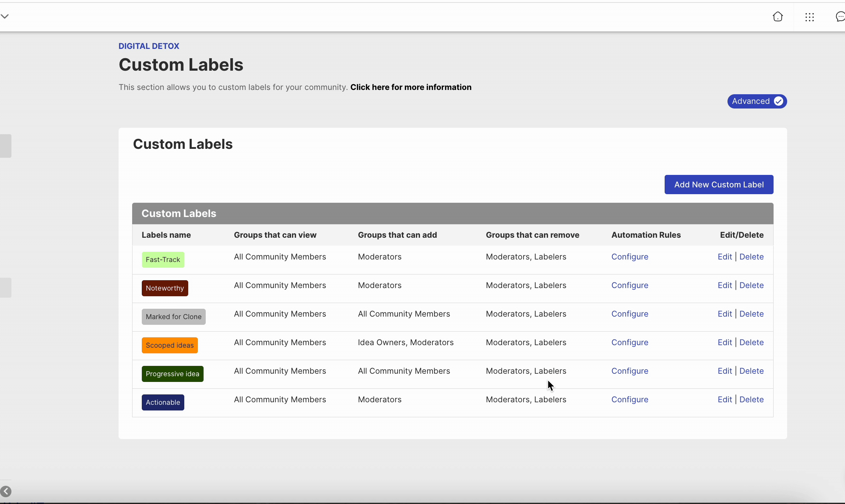This screenshot has height=504, width=845.
Task: Delete the Fast-Track label
Action: coord(751,257)
